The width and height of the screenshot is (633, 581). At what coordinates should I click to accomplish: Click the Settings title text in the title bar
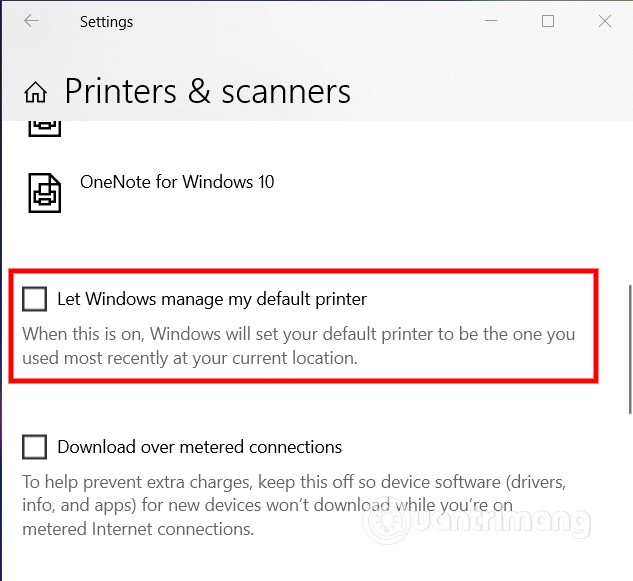[x=106, y=22]
